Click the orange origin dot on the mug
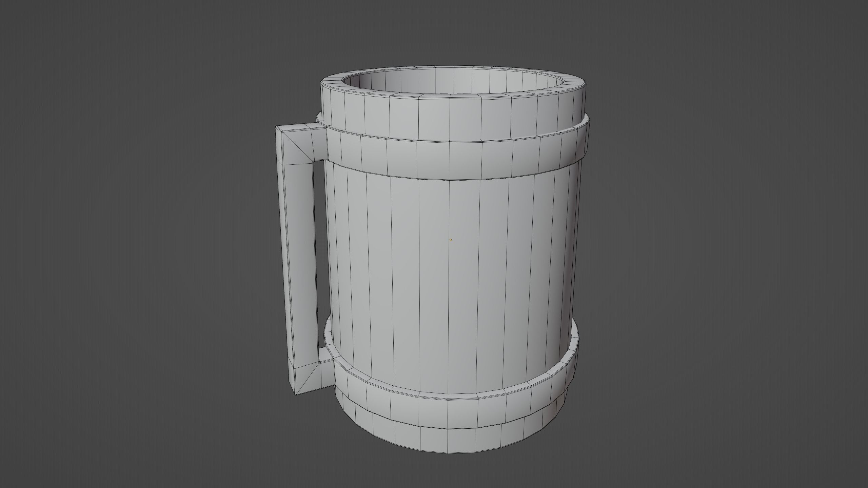 pyautogui.click(x=451, y=240)
